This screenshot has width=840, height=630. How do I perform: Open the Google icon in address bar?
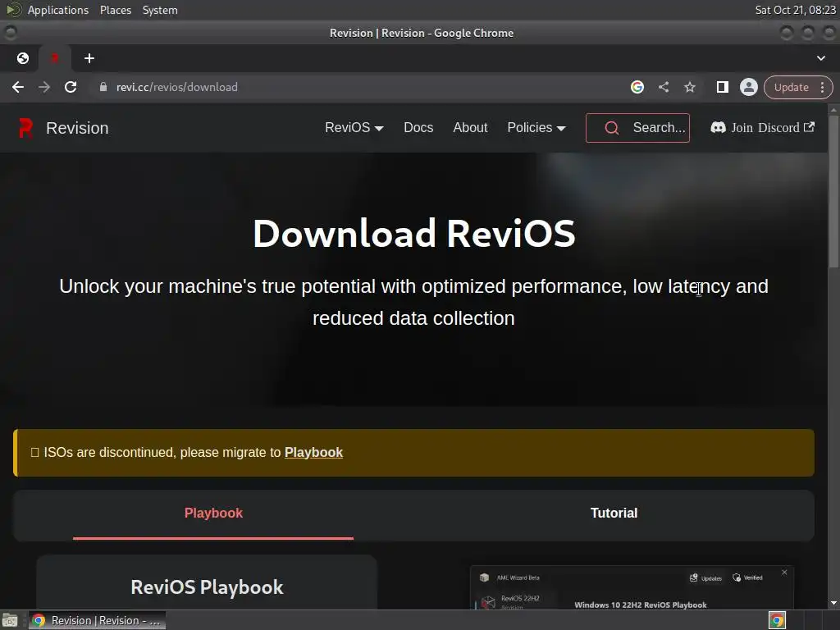[x=637, y=87]
